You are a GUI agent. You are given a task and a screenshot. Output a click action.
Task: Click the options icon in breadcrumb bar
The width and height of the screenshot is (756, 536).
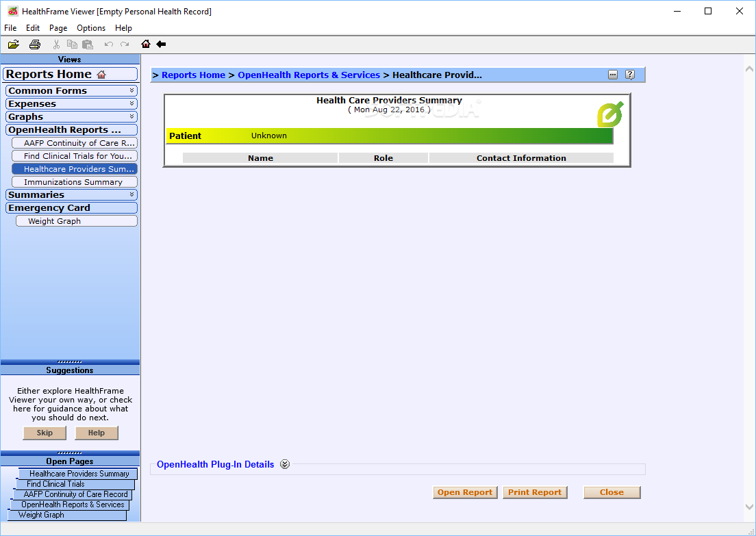pos(613,75)
